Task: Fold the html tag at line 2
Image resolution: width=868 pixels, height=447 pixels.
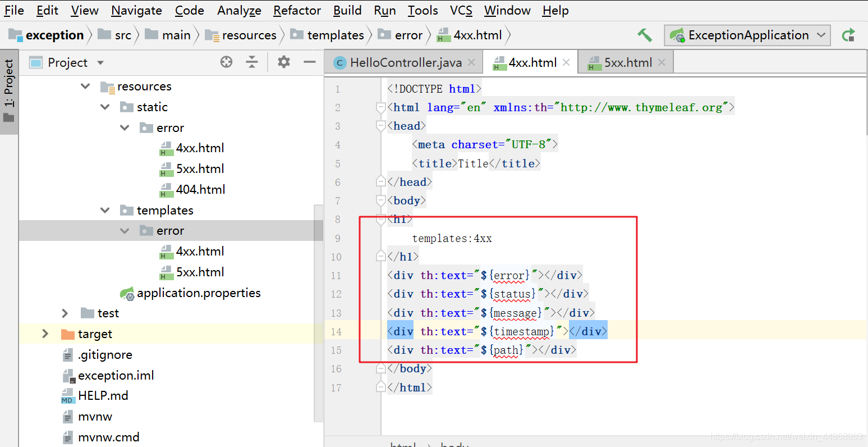Action: 380,107
